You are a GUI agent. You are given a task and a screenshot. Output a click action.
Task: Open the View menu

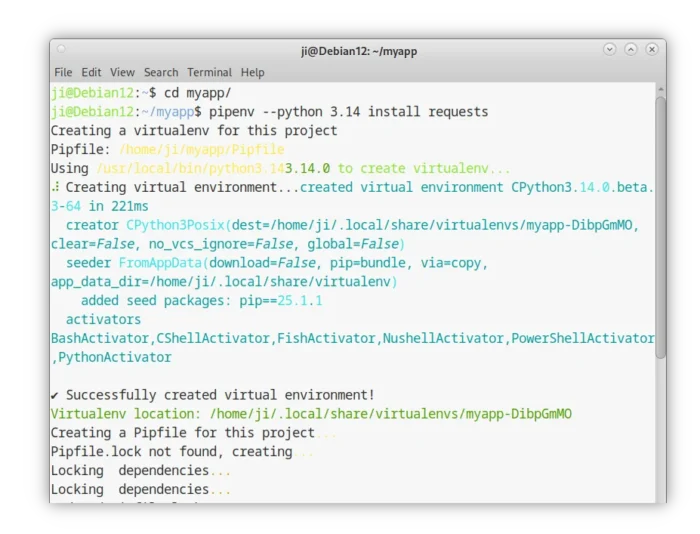(x=122, y=72)
